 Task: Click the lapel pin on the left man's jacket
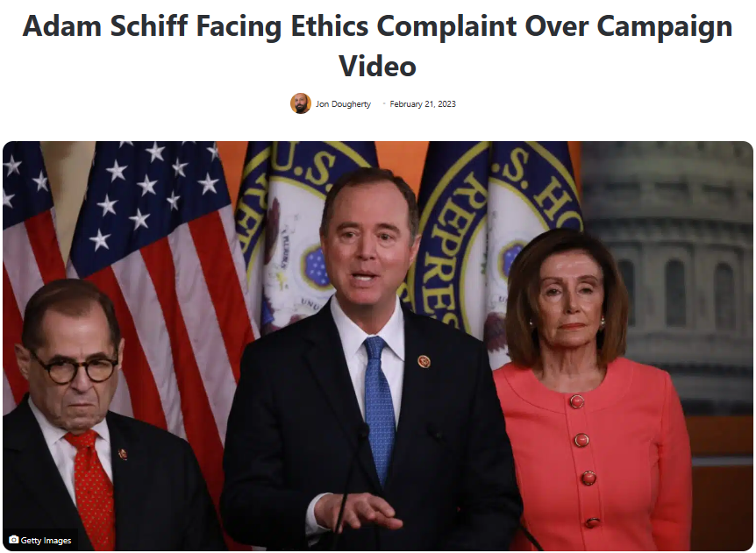click(123, 453)
